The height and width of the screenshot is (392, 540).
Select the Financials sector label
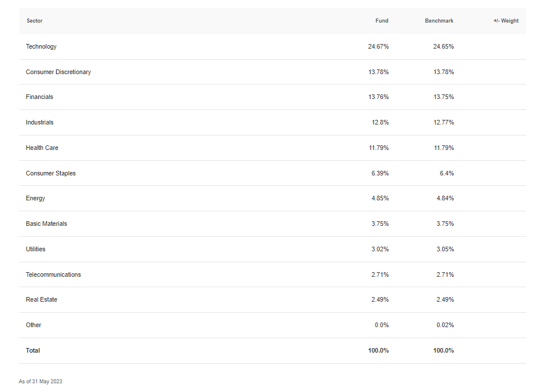39,97
